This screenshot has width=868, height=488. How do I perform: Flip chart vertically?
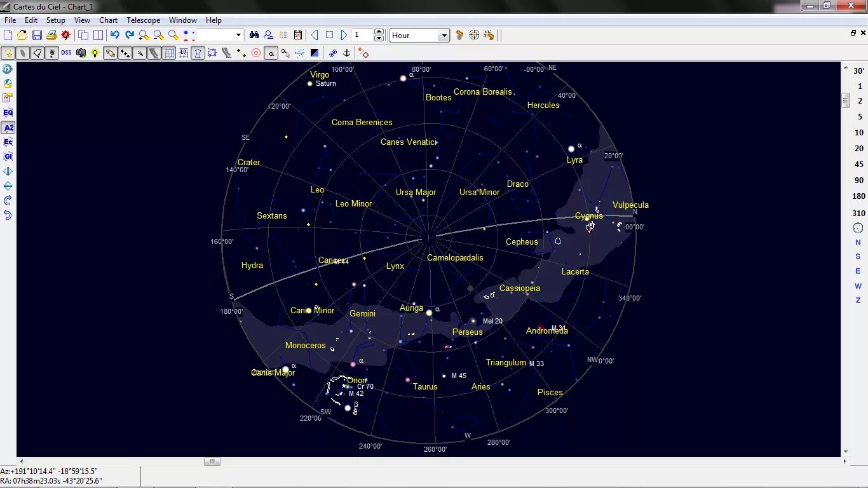pos(8,186)
